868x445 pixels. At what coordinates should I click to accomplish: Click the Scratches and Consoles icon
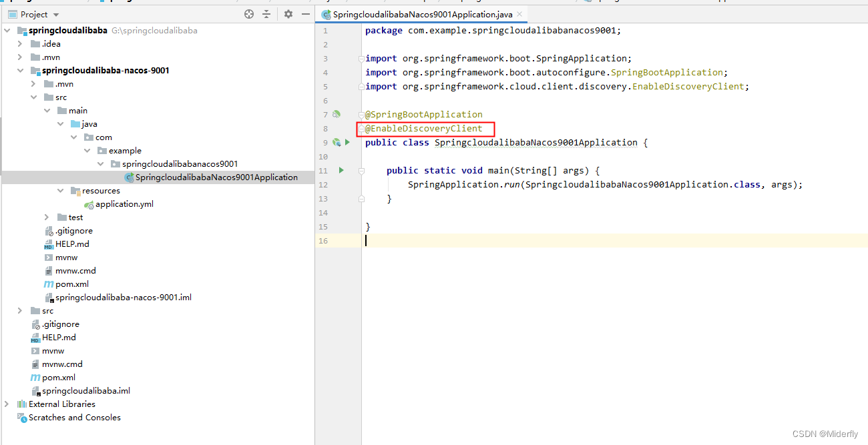click(21, 418)
